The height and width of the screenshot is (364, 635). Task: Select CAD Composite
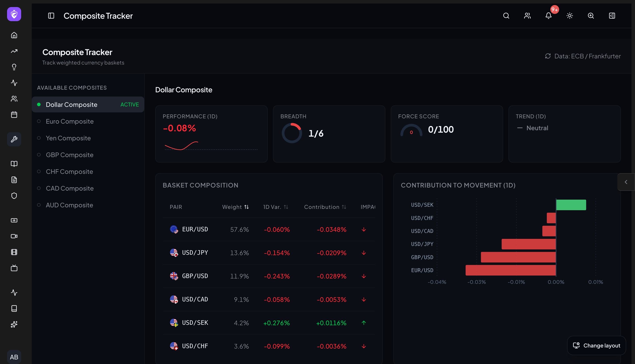click(88, 188)
